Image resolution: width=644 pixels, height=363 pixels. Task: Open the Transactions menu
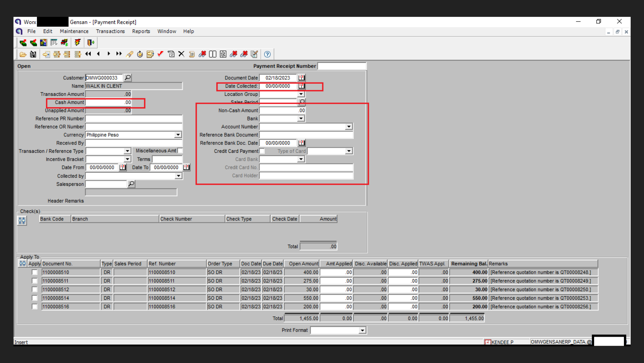click(x=110, y=31)
